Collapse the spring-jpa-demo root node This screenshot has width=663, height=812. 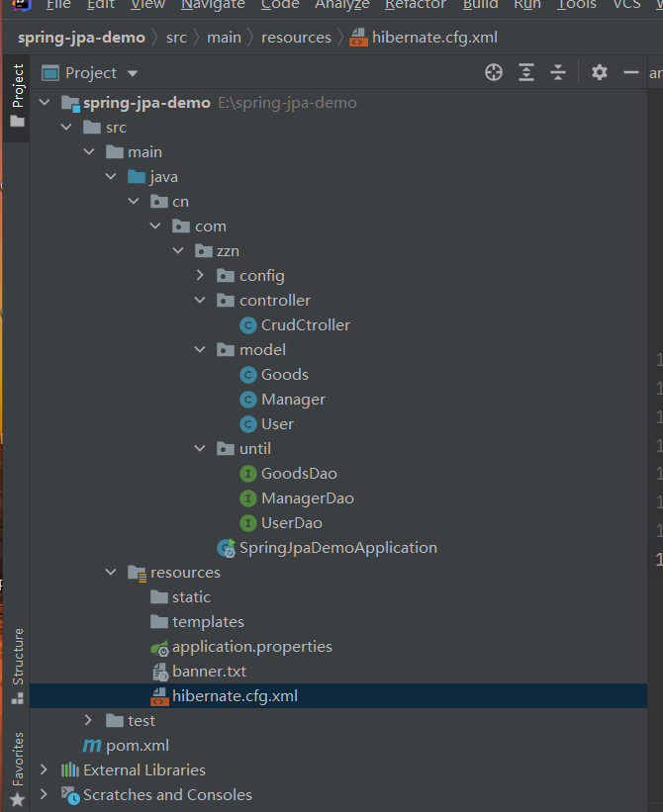45,103
